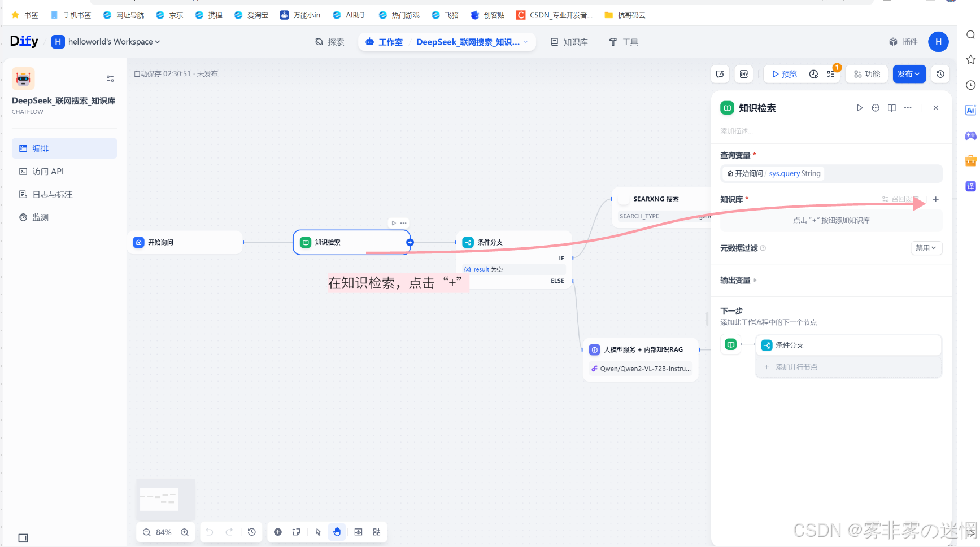Click the 条件分支 next-step card
Image resolution: width=980 pixels, height=547 pixels.
tap(848, 345)
